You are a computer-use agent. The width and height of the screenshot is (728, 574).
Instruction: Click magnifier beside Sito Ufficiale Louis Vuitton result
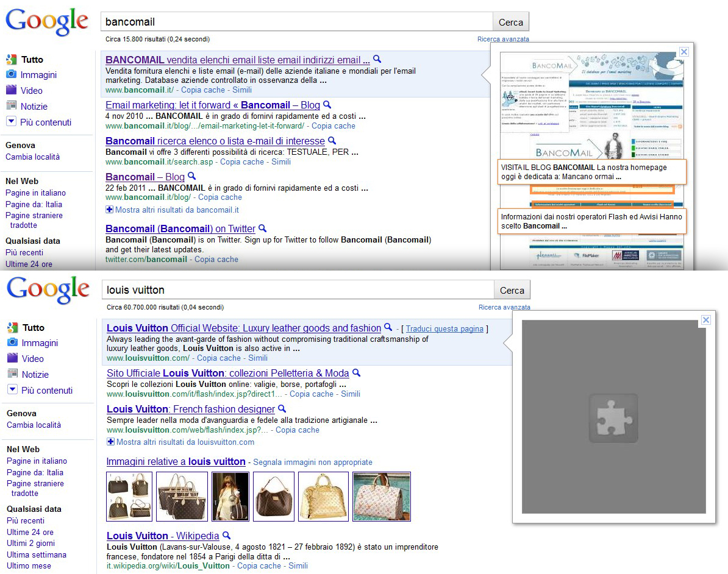(x=356, y=373)
